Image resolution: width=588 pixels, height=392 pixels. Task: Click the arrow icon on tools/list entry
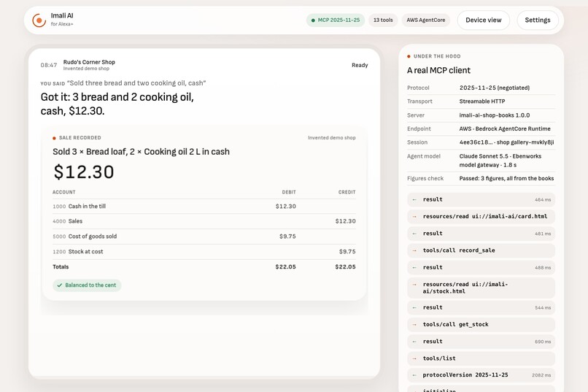tap(414, 358)
